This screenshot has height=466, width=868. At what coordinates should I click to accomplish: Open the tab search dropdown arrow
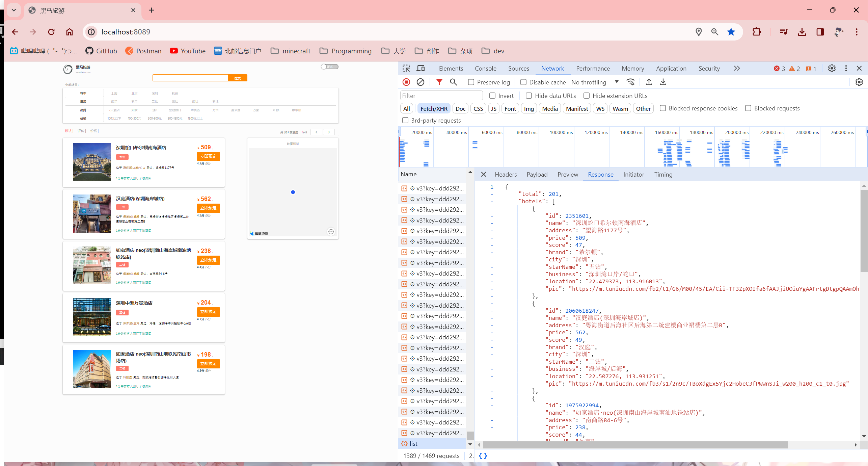pos(14,10)
